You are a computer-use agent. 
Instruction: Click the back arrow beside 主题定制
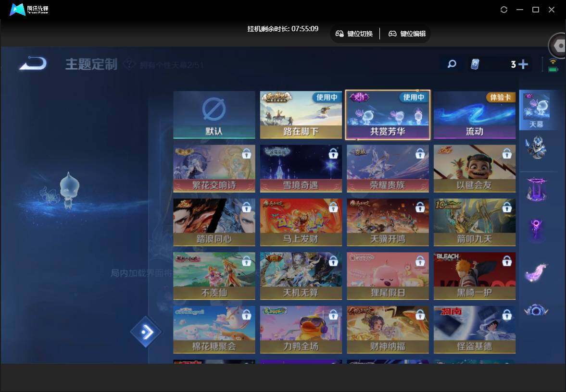[33, 63]
